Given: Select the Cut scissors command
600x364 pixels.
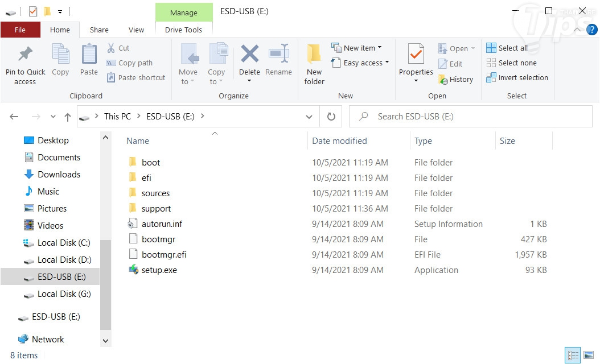Looking at the screenshot, I should click(x=118, y=48).
